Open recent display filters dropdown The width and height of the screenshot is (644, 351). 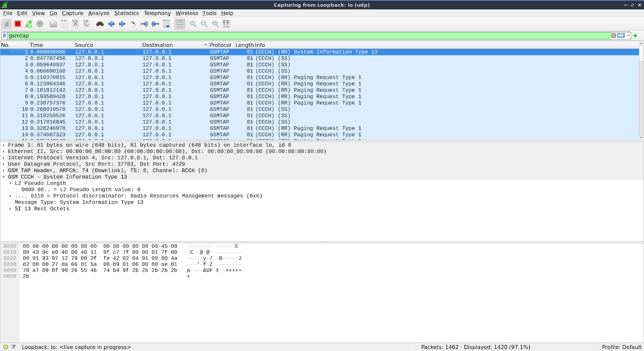629,36
